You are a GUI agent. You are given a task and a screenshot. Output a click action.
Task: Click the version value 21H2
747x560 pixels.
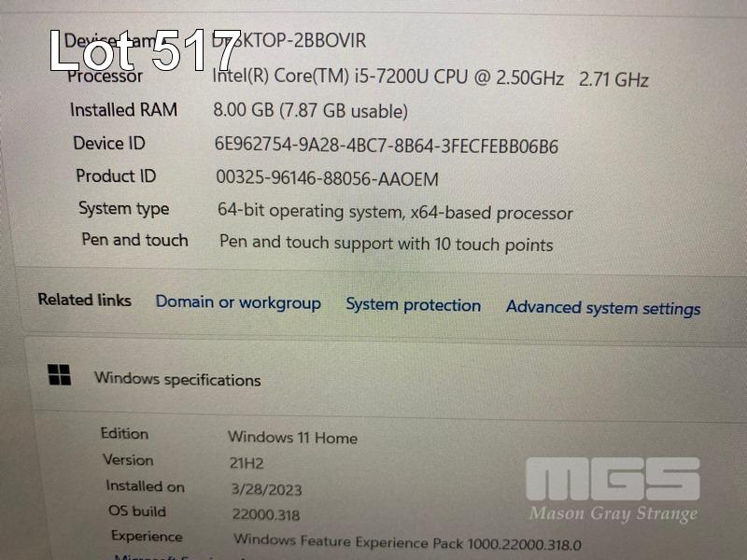point(247,463)
